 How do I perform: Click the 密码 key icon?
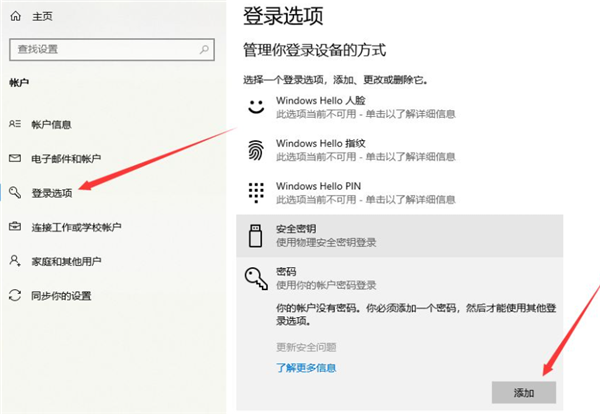pos(254,278)
